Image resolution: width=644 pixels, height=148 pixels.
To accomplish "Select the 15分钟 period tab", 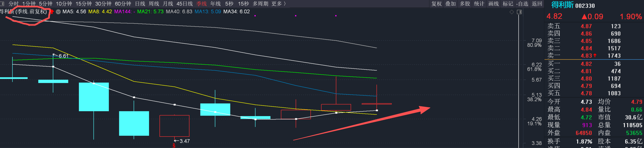I will click(83, 4).
